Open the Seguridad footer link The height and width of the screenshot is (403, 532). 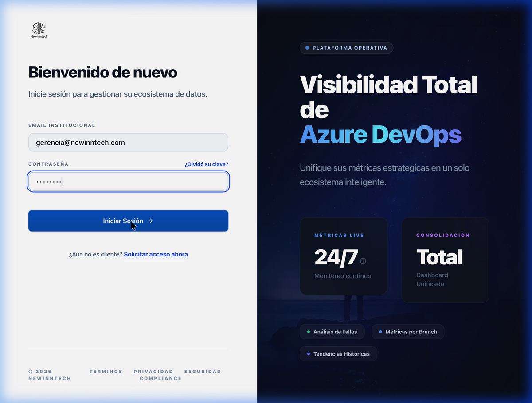coord(203,372)
